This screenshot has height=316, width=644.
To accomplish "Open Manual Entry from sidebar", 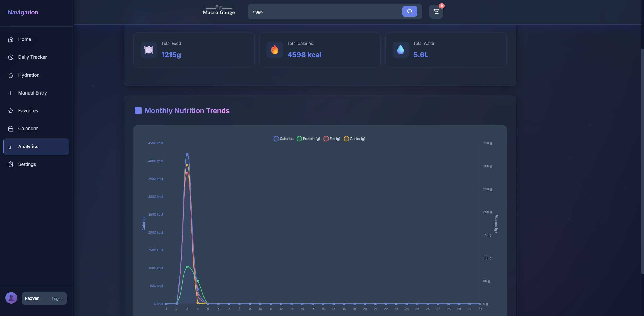I will click(32, 93).
